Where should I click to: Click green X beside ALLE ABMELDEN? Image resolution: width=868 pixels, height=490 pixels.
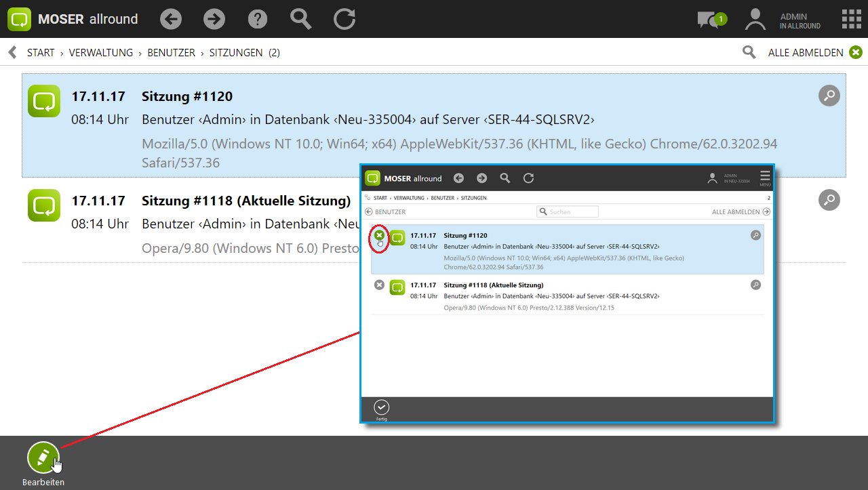coord(856,52)
